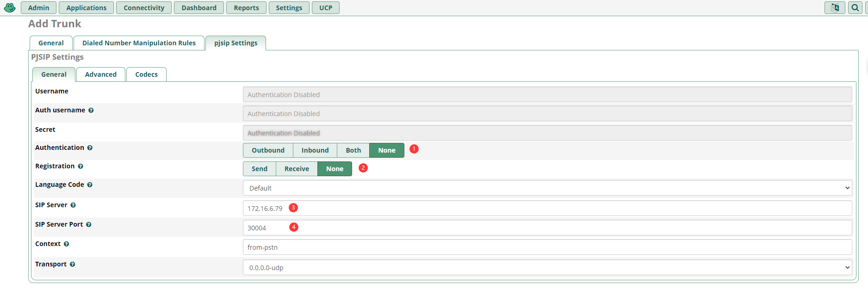Viewport: 868px width, 296px height.
Task: Set Authentication to Both
Action: pos(353,150)
